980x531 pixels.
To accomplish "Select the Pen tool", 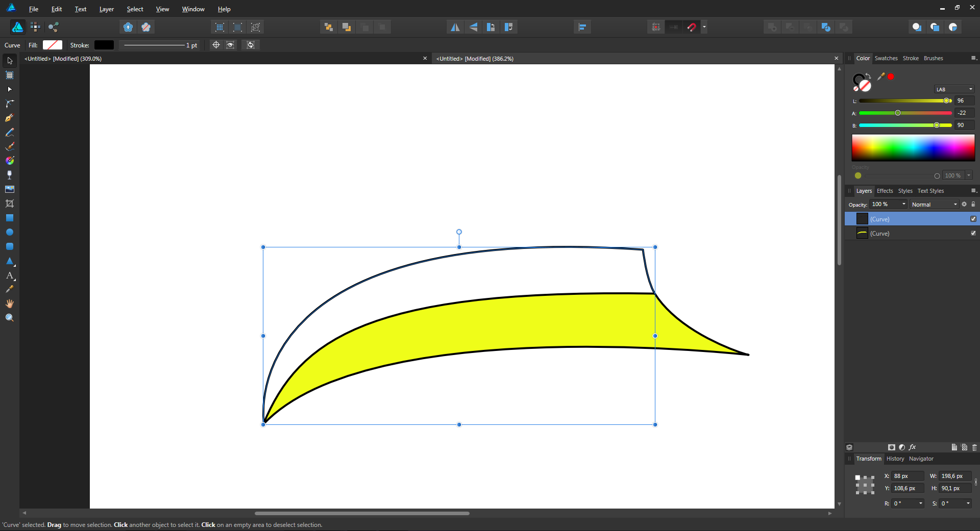I will pos(9,118).
